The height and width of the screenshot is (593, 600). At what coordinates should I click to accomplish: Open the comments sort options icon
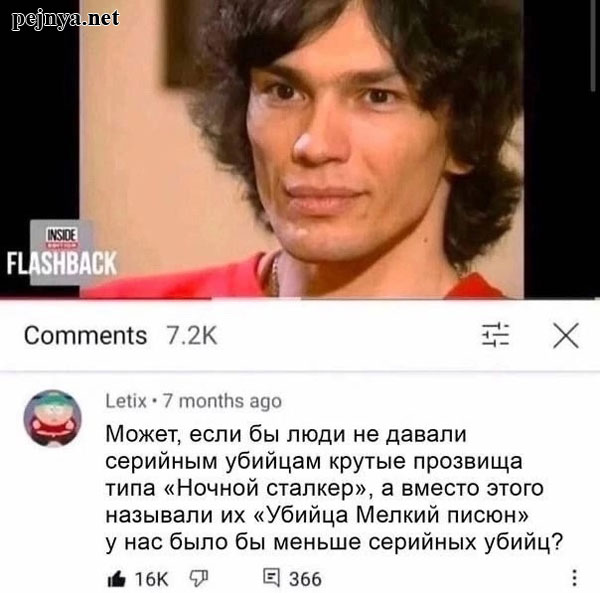tap(495, 335)
